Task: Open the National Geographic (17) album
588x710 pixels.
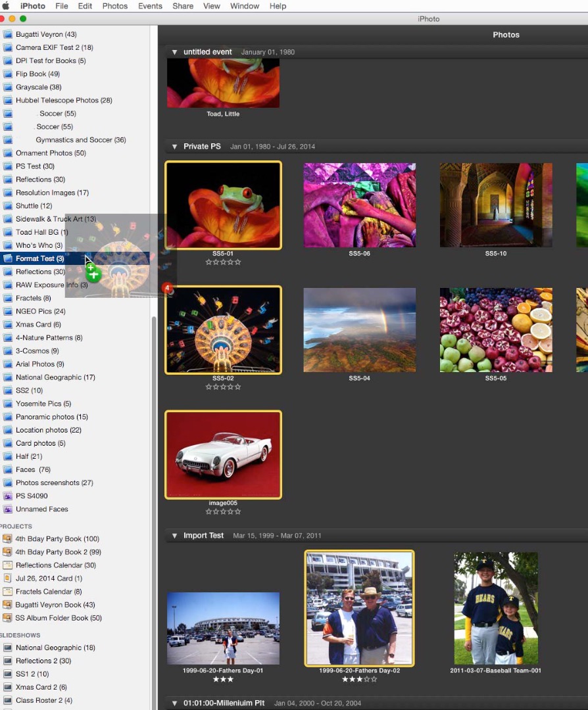Action: 75,377
